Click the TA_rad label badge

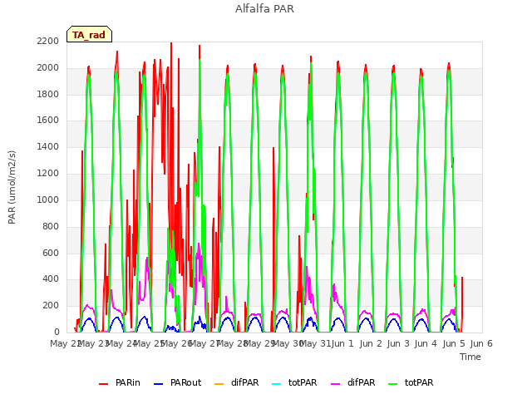click(89, 34)
